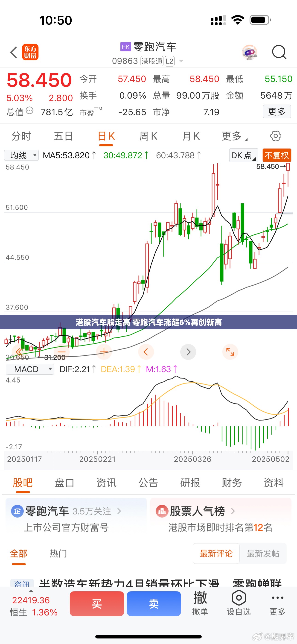297x644 pixels.
Task: Open the 资讯 tab
Action: tap(107, 483)
